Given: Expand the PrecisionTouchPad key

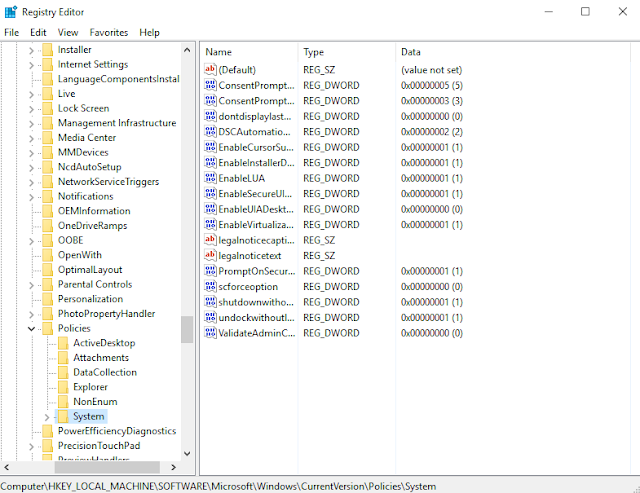Looking at the screenshot, I should coord(31,446).
